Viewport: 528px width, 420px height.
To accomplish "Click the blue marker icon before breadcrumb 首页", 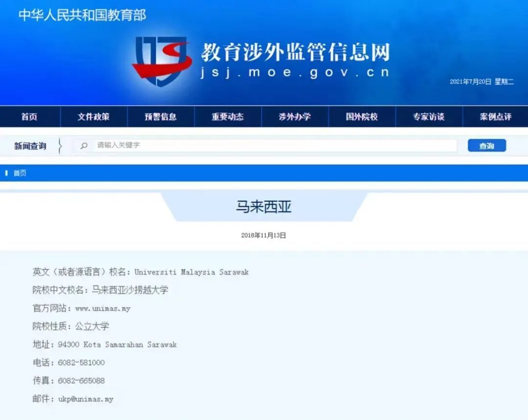I will 6,172.
